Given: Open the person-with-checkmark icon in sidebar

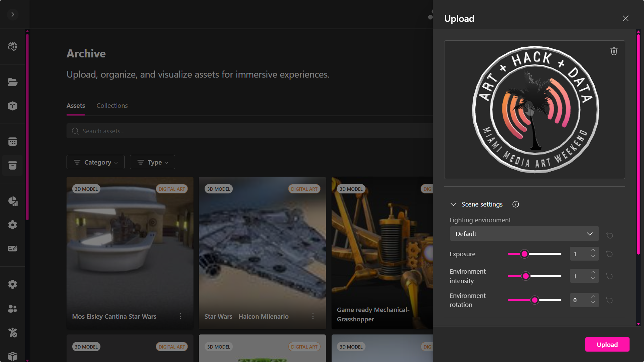Looking at the screenshot, I should [x=13, y=332].
